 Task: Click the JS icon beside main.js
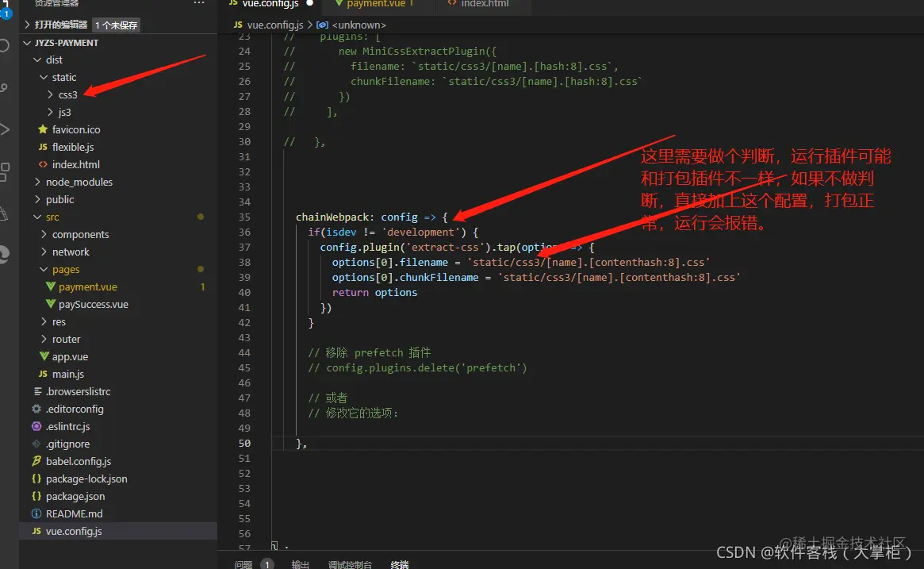pos(42,374)
